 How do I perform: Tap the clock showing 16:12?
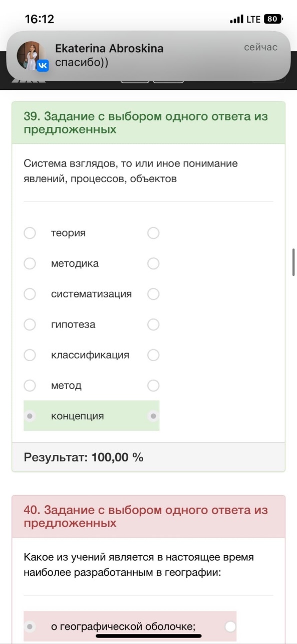(40, 19)
